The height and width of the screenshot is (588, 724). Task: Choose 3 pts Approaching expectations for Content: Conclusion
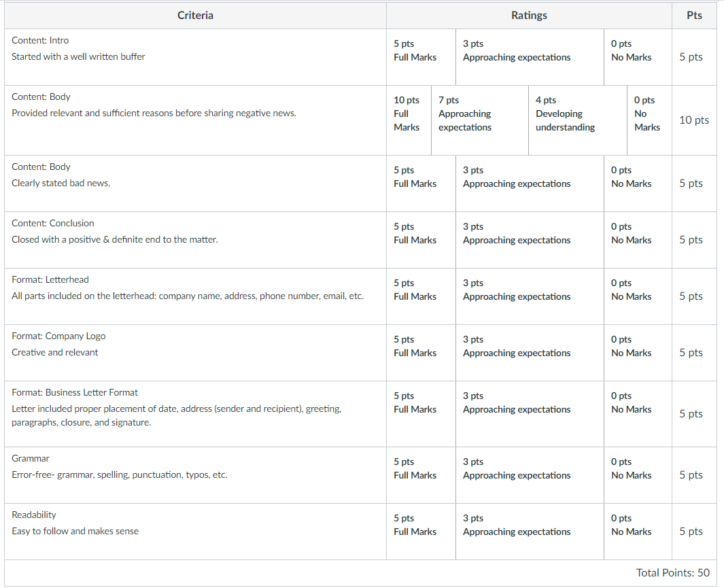(x=530, y=239)
